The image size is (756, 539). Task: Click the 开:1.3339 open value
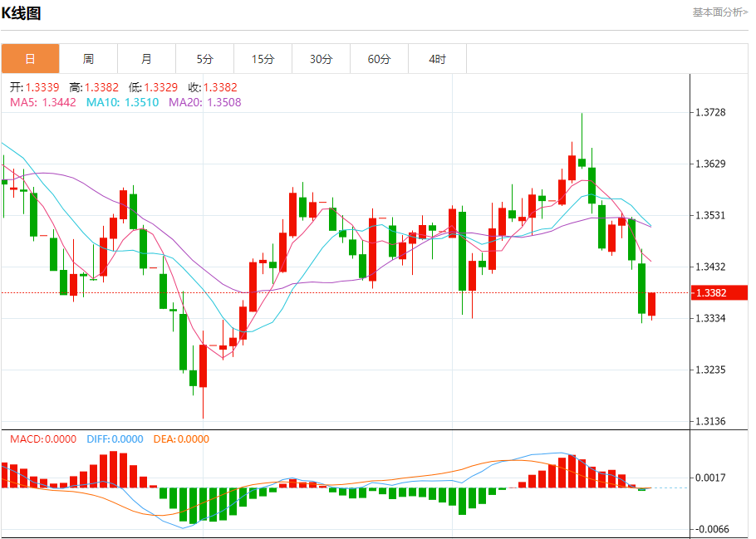34,87
